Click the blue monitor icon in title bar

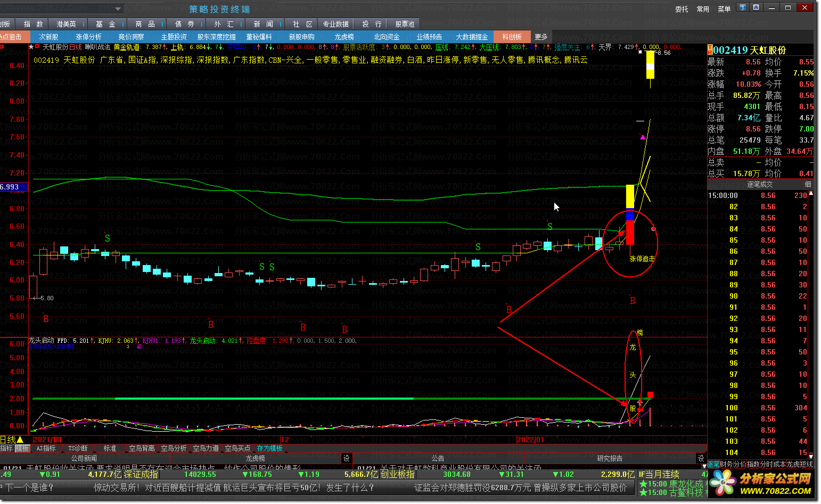(743, 7)
